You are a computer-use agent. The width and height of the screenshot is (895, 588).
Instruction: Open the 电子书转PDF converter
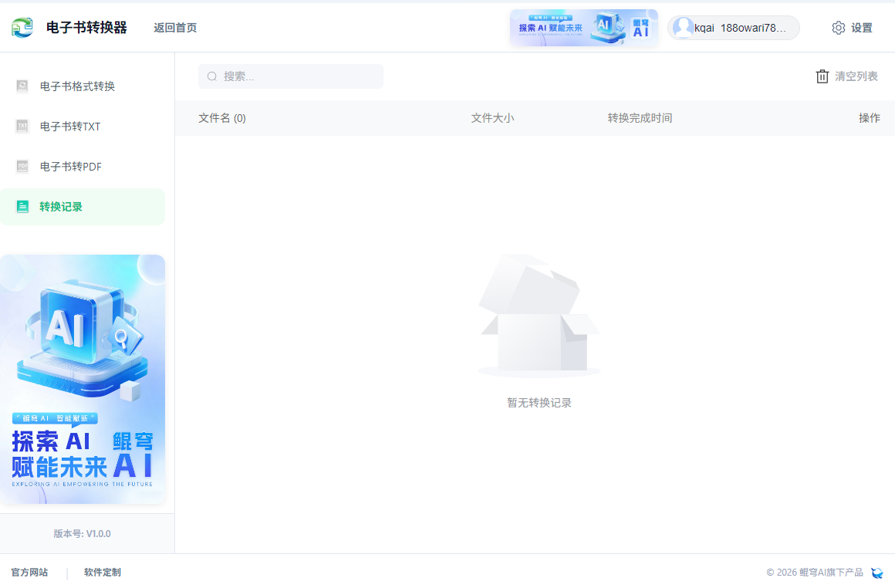coord(71,167)
